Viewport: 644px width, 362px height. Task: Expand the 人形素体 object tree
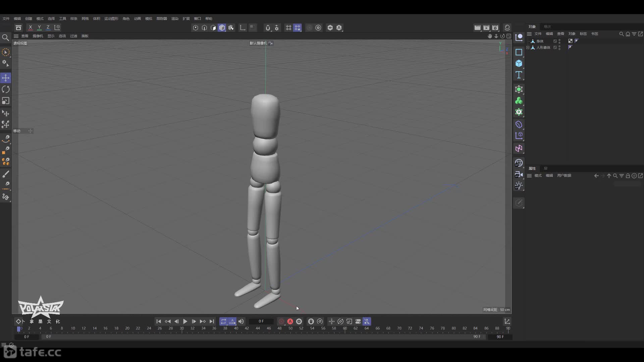(528, 47)
